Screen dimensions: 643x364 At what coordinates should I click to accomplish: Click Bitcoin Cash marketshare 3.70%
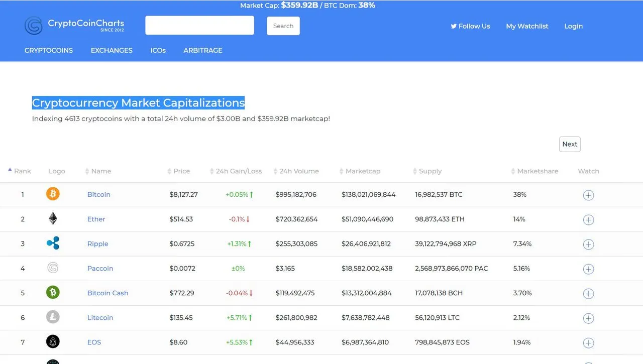(x=522, y=293)
